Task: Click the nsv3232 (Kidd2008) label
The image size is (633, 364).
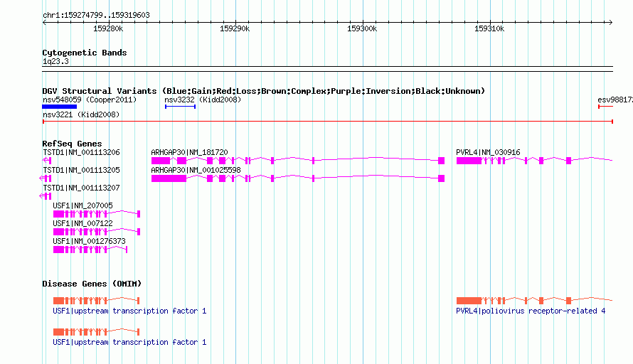Action: pyautogui.click(x=203, y=100)
